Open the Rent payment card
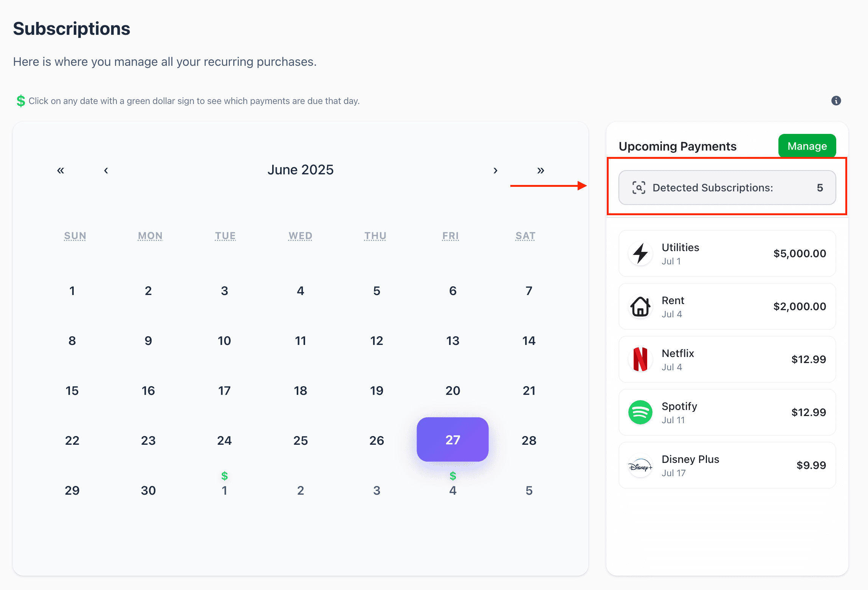This screenshot has width=868, height=590. tap(727, 306)
